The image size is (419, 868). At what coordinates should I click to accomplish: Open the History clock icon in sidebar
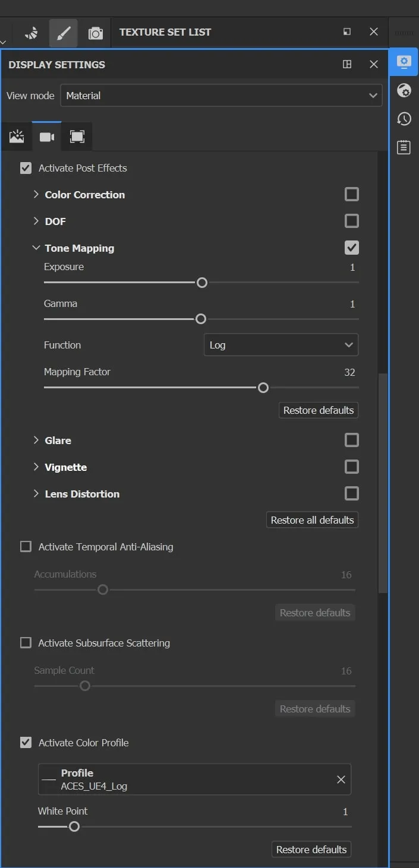(404, 119)
